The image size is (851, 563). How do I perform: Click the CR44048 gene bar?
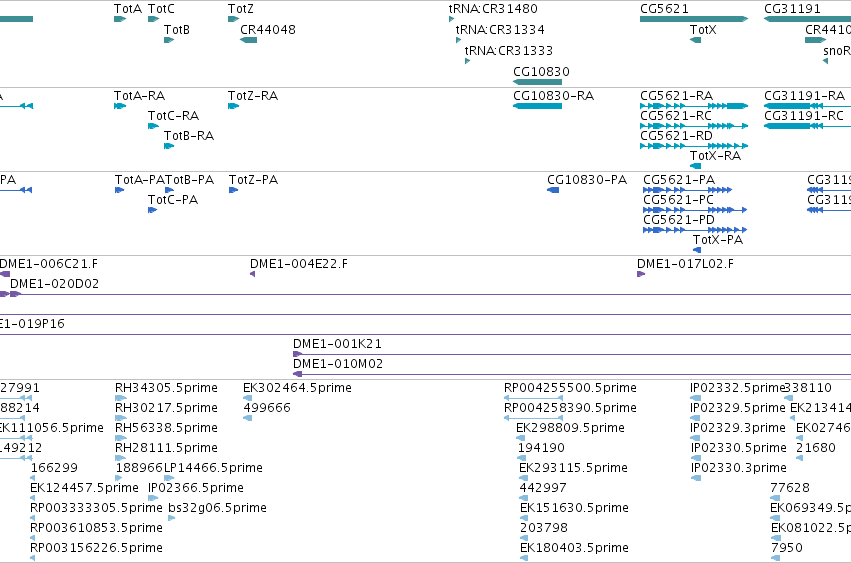click(249, 40)
